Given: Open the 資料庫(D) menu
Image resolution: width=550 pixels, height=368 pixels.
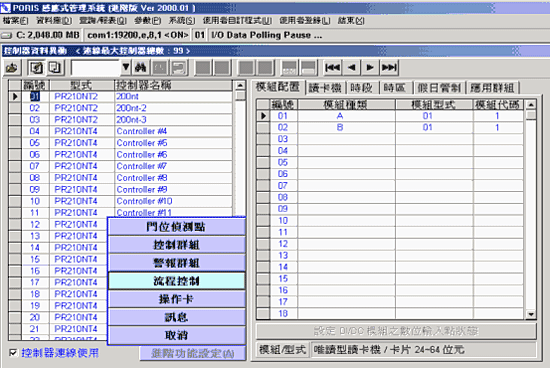Looking at the screenshot, I should click(54, 21).
